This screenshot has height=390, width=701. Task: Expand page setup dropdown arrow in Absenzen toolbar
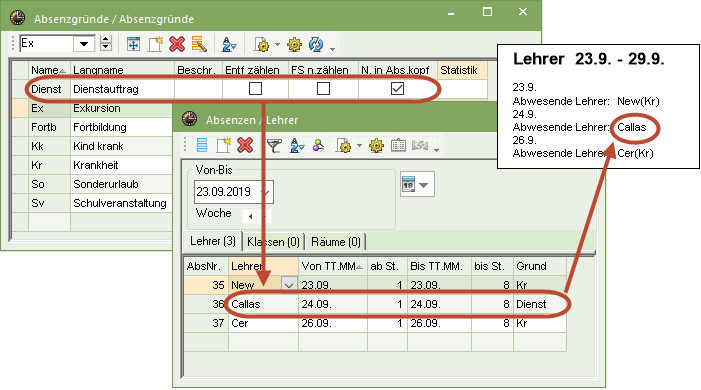pos(359,145)
